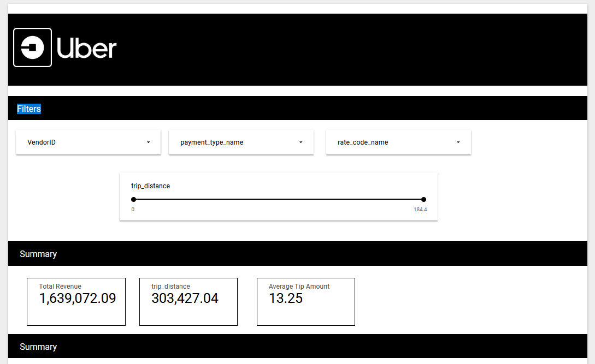Screen dimensions: 595x364
Task: Click the trip_distance slider label
Action: 150,186
